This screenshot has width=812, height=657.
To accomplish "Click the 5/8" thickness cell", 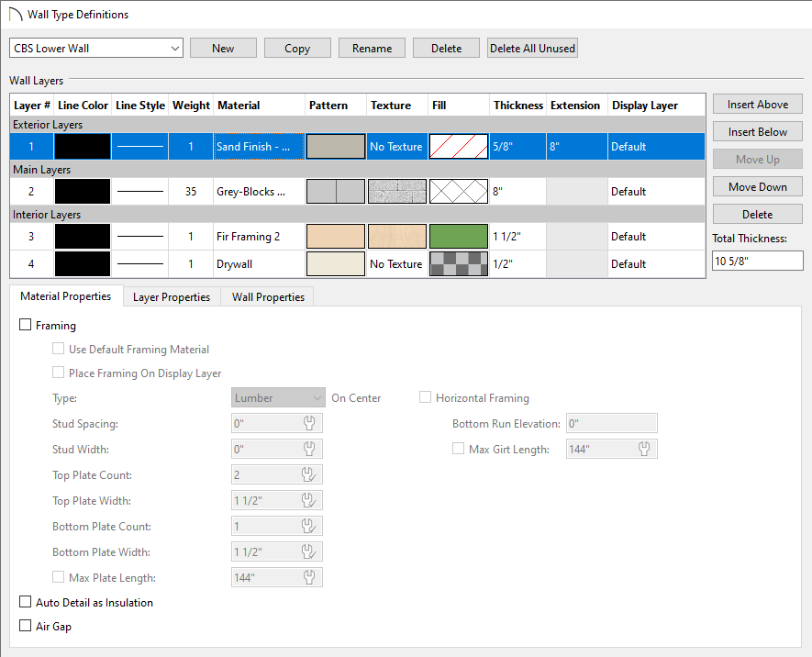I will (517, 147).
